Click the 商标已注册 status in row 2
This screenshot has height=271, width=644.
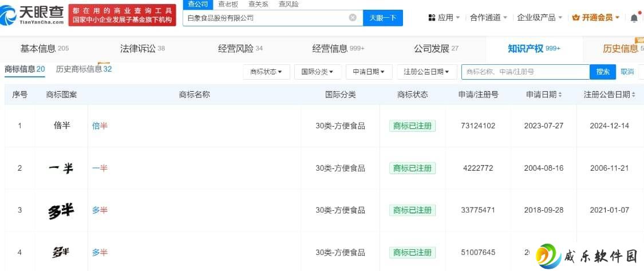click(412, 168)
